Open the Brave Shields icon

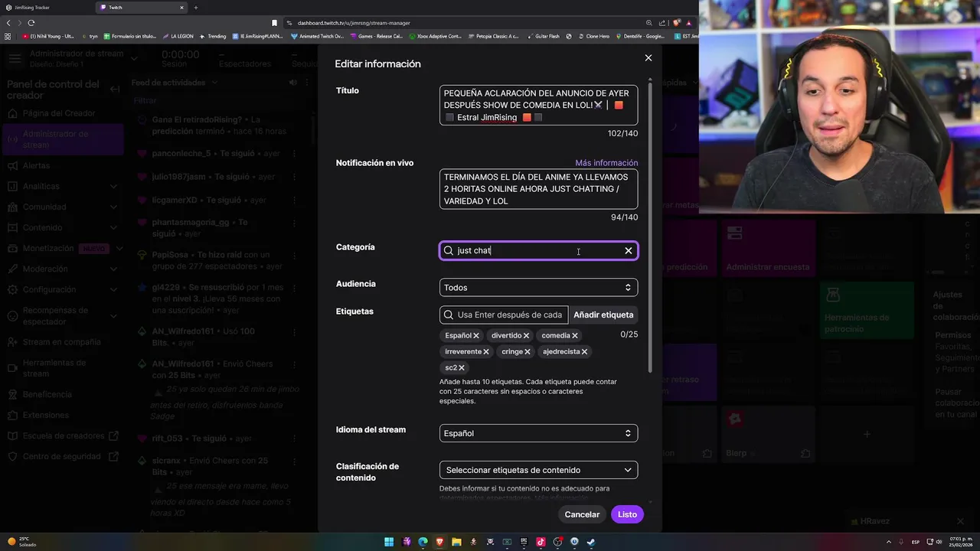click(x=675, y=23)
